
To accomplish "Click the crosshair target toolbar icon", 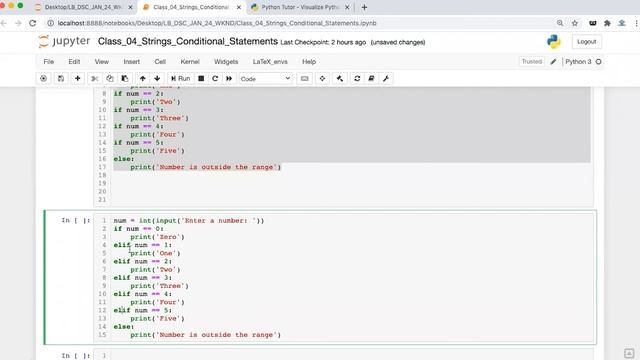I will [x=322, y=78].
